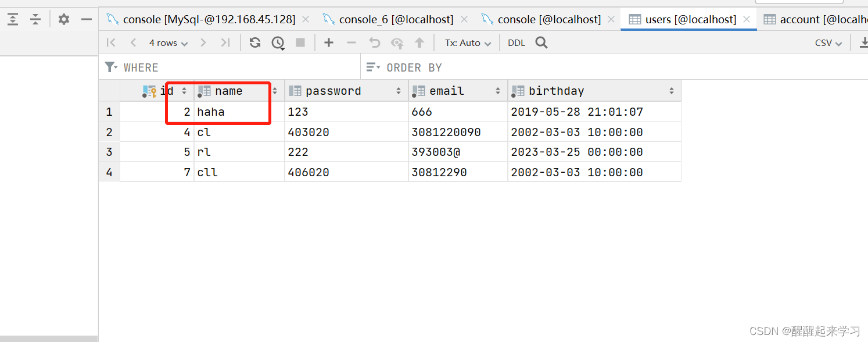Open the data view settings gear
868x342 pixels.
pos(63,19)
